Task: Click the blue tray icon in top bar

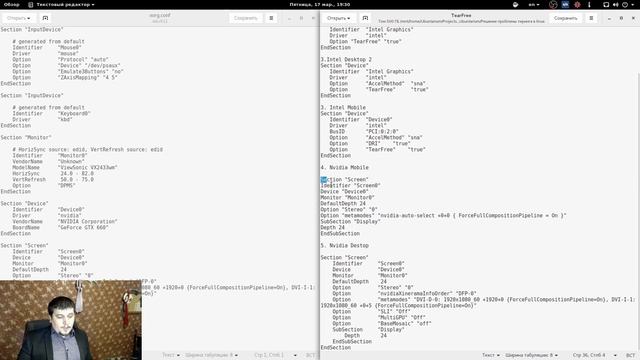Action: (x=565, y=4)
